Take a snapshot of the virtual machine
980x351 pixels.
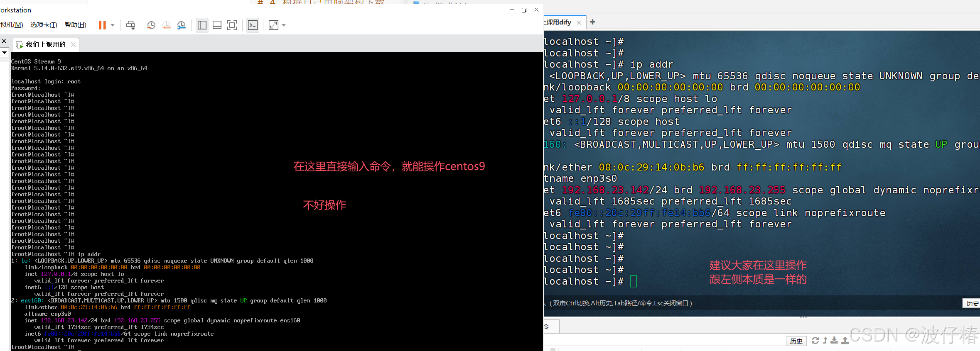(151, 25)
